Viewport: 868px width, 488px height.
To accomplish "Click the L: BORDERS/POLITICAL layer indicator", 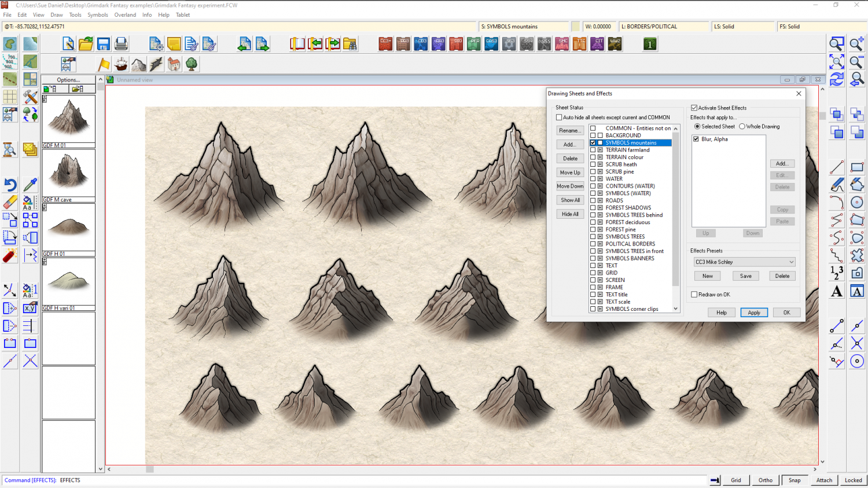I will point(664,27).
